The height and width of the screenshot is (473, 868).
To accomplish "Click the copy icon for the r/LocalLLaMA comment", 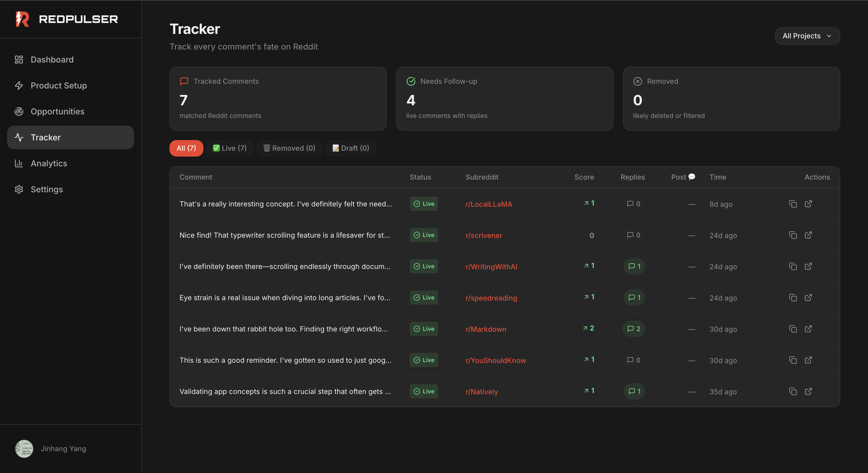I will [792, 204].
